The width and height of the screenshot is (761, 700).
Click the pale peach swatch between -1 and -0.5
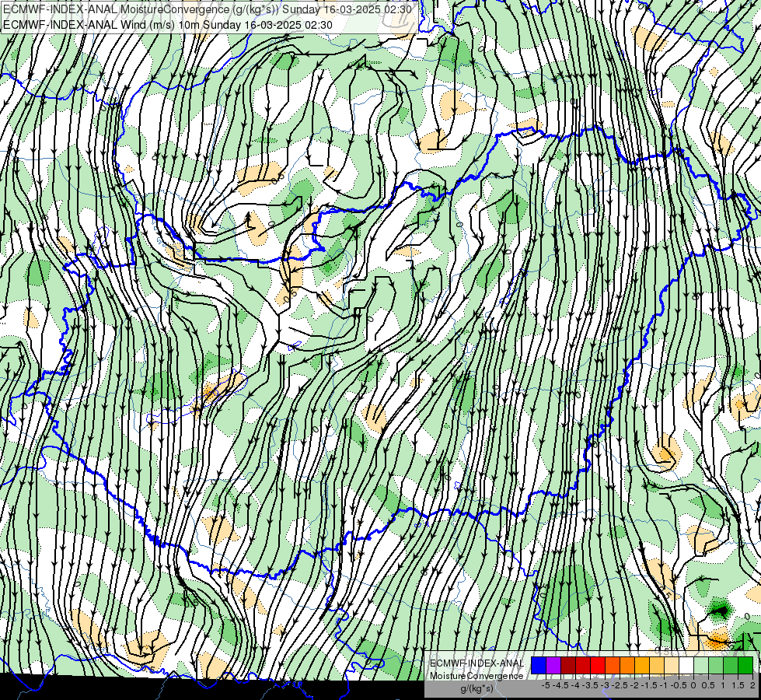[672, 665]
